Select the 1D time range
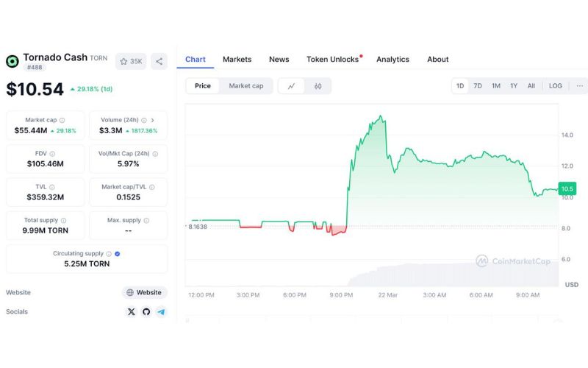The width and height of the screenshot is (588, 368). click(x=460, y=86)
